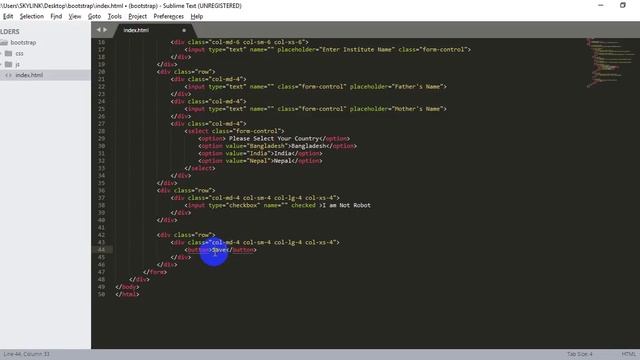Open the Goto menu

click(94, 16)
